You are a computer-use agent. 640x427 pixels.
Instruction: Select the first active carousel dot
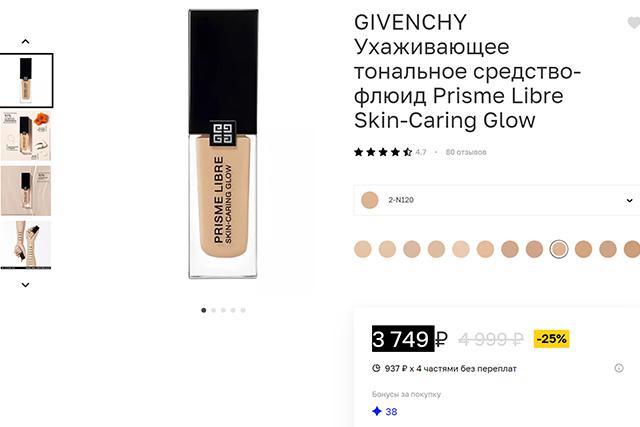coord(204,310)
